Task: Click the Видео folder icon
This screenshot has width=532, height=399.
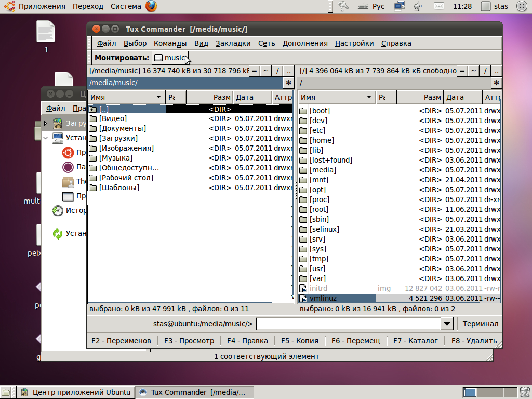Action: pos(92,119)
